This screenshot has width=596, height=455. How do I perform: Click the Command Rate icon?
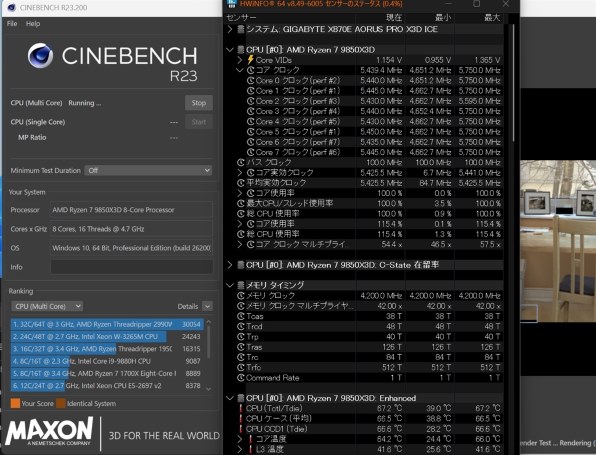click(241, 378)
